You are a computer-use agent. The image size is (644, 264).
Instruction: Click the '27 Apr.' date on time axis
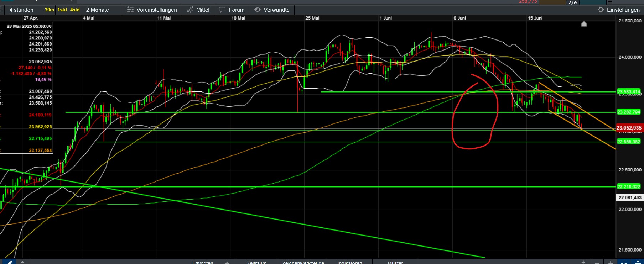(31, 18)
